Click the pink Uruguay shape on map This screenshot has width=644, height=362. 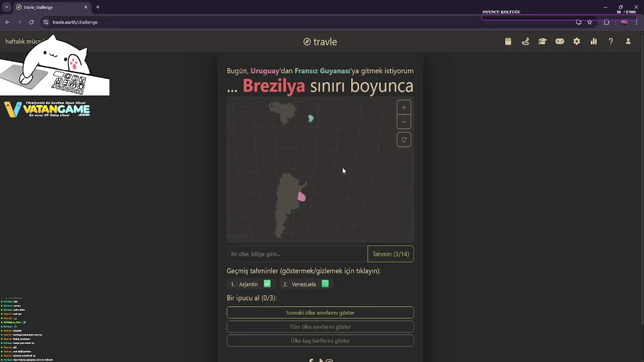point(301,197)
